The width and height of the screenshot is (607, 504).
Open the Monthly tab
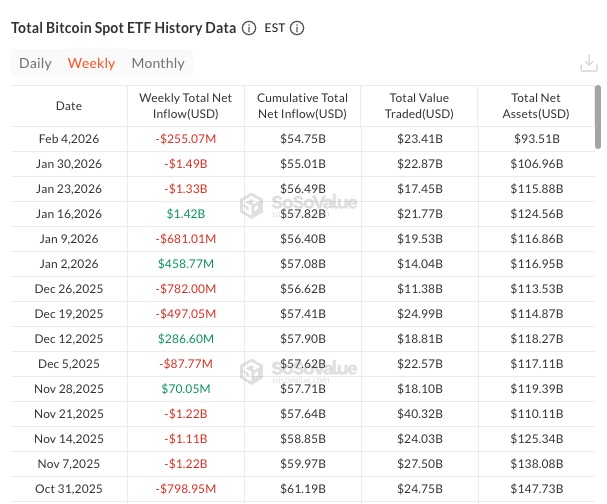[x=158, y=63]
